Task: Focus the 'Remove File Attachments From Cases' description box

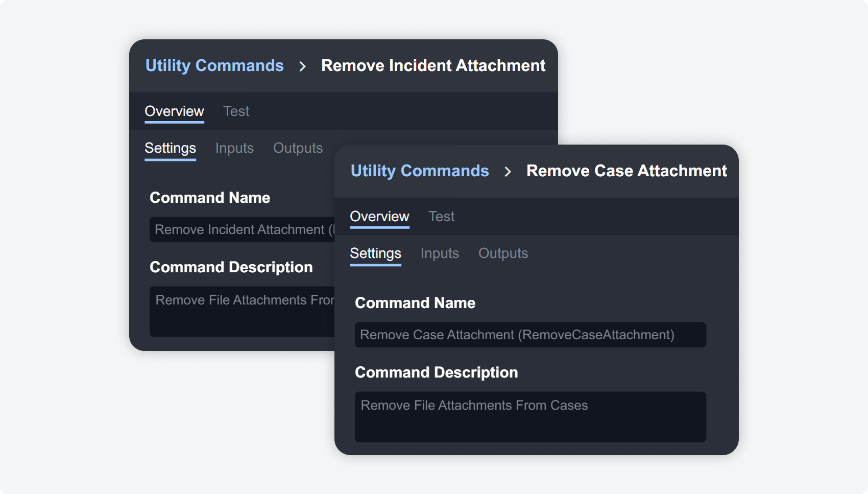Action: coord(530,417)
